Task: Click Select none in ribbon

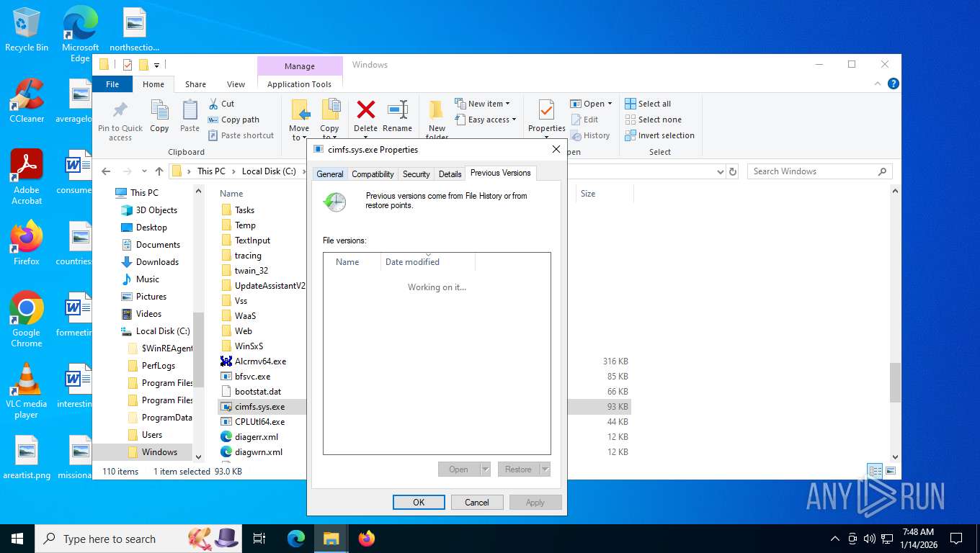Action: coord(653,120)
